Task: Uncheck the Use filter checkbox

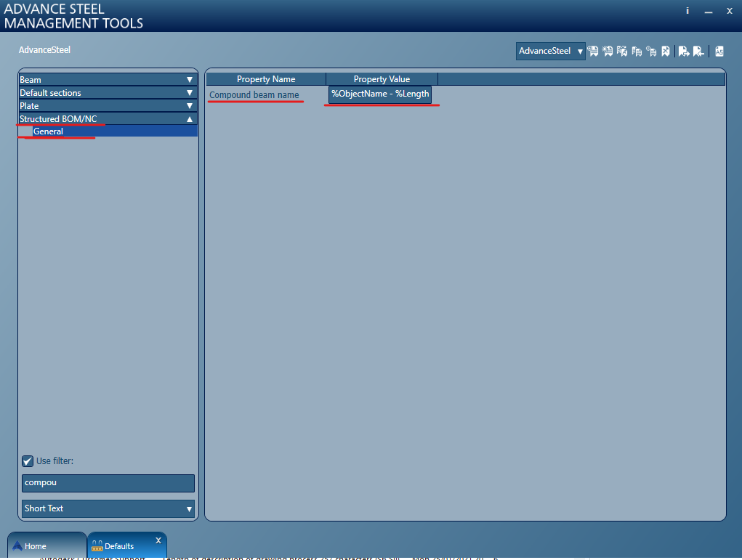Action: [27, 460]
